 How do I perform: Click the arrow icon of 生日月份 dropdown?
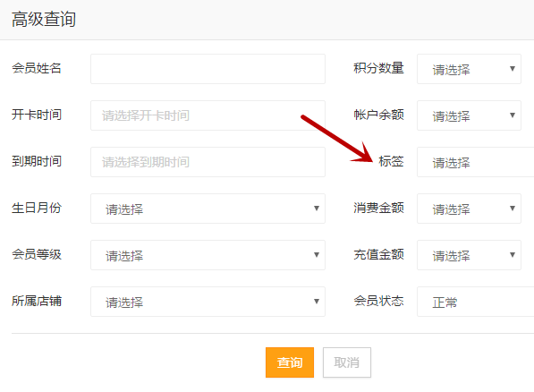tap(317, 209)
